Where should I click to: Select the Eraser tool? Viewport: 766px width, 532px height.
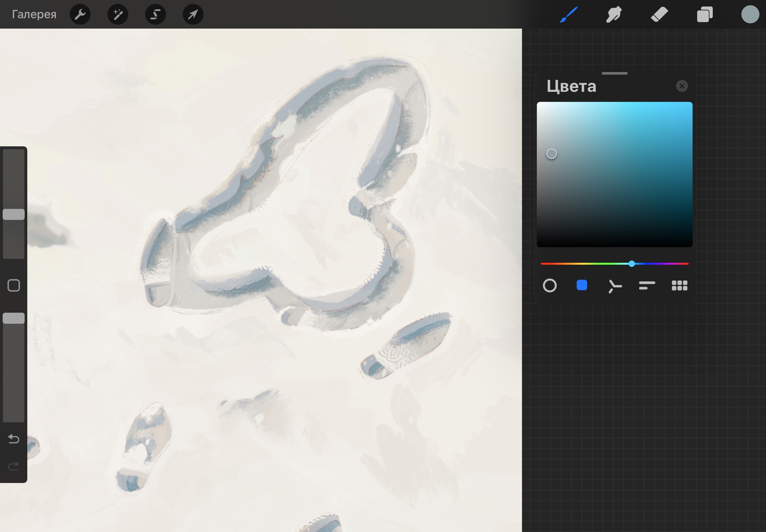(x=659, y=15)
